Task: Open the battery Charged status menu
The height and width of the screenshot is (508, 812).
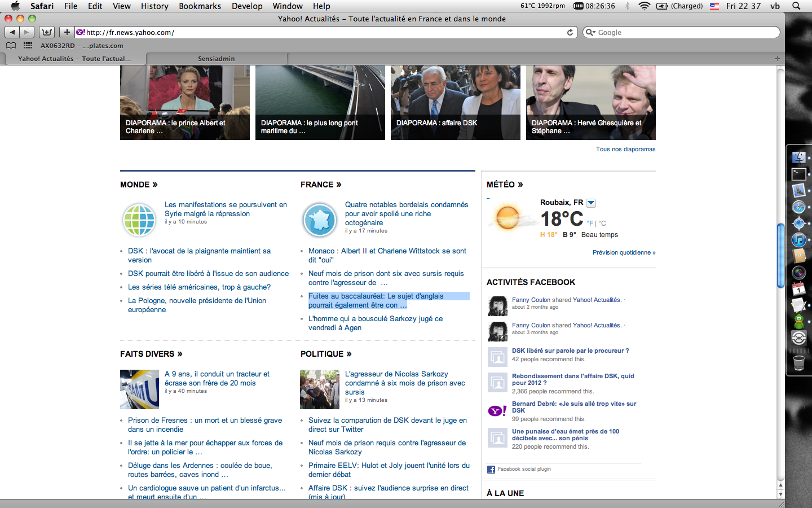Action: [679, 6]
